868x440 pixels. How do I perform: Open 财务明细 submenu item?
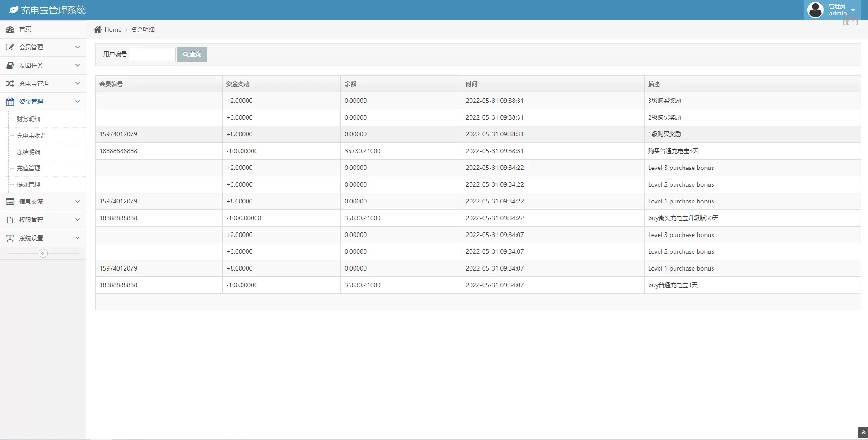tap(29, 119)
